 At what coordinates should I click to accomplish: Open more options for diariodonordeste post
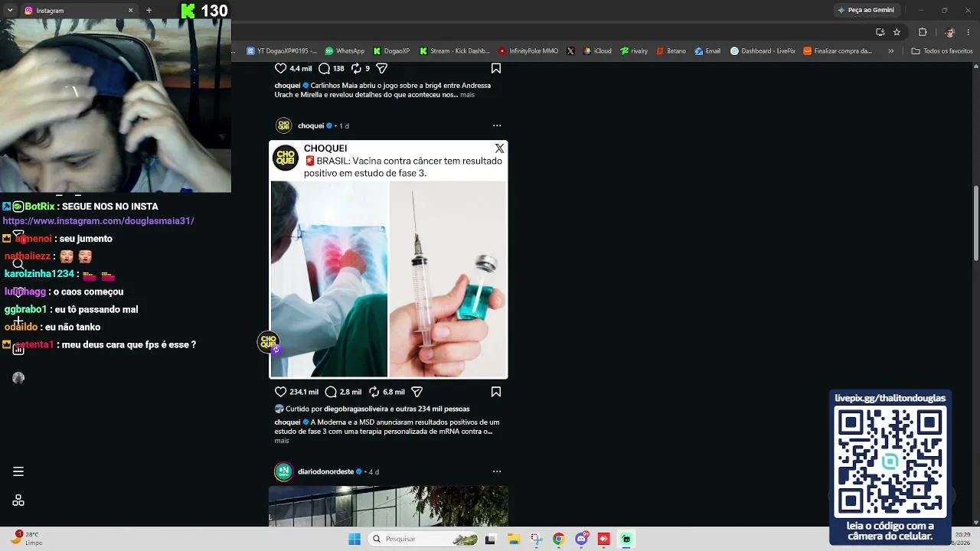click(497, 471)
